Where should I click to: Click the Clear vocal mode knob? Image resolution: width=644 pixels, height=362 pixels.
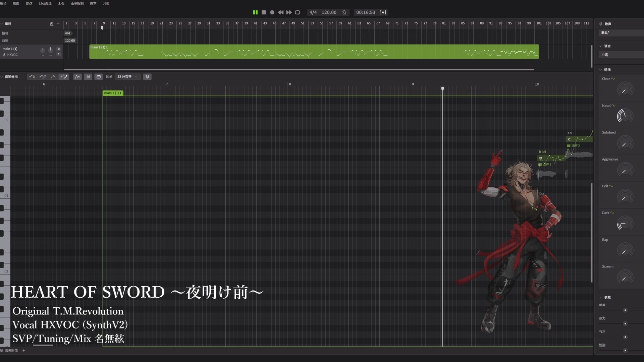coord(625,90)
